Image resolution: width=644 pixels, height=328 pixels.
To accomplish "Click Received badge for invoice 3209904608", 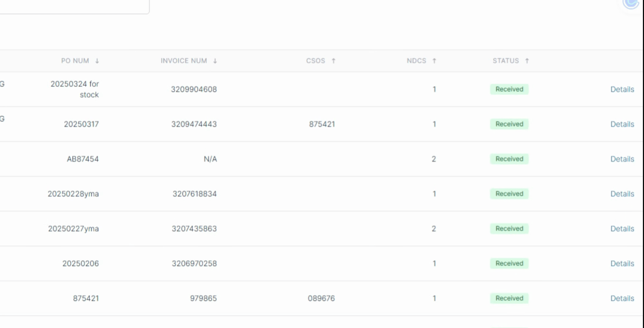I will [x=509, y=89].
